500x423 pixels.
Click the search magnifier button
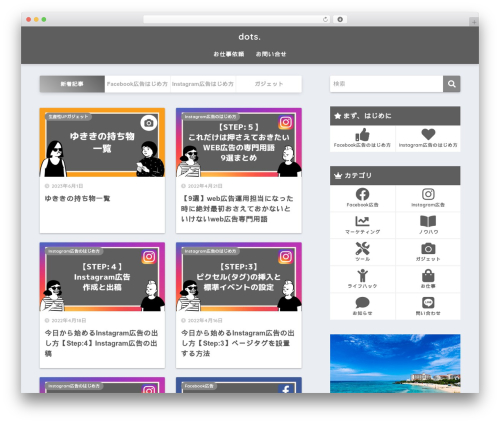(451, 84)
